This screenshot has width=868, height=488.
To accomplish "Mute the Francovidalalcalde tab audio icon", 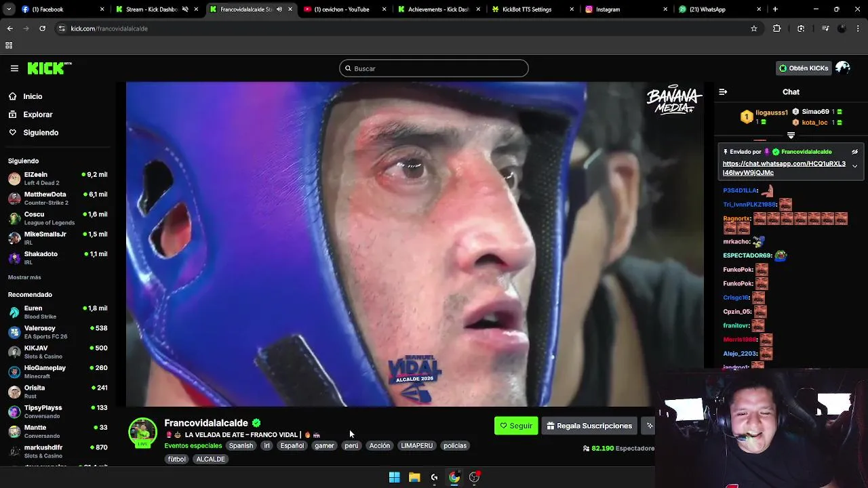I will click(279, 9).
